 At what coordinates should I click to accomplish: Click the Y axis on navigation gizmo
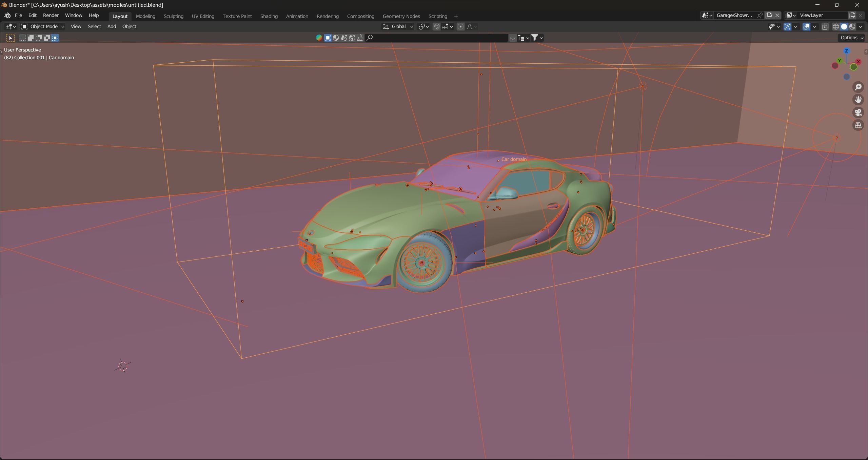click(840, 61)
